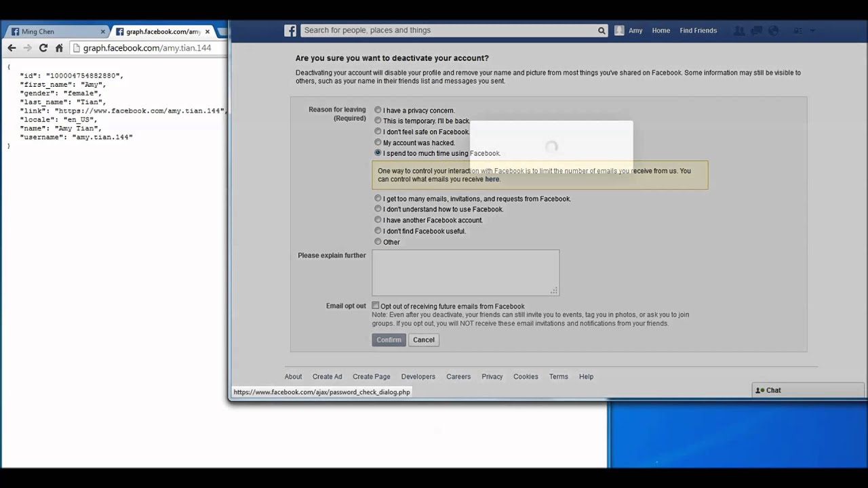Select the 'Other' reason
The width and height of the screenshot is (868, 488).
(378, 241)
